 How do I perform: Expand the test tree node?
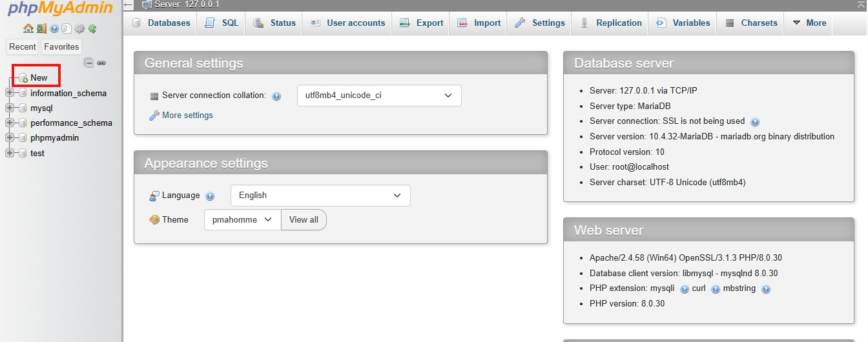tap(9, 153)
